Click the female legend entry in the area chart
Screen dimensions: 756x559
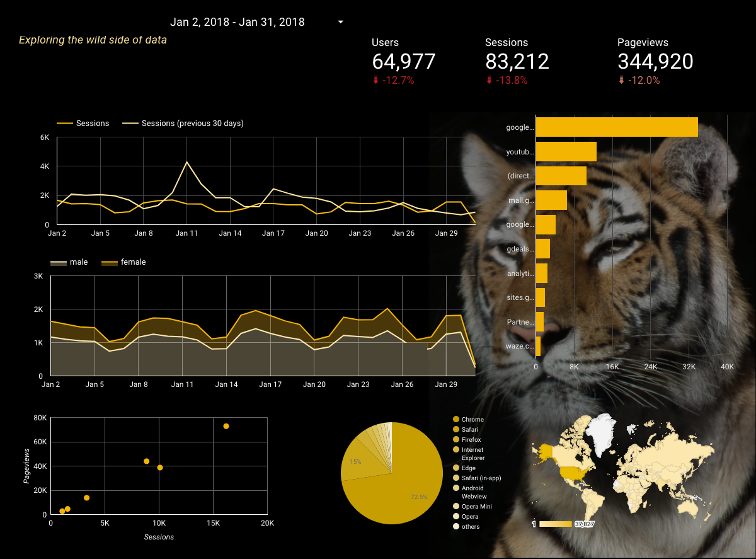124,262
